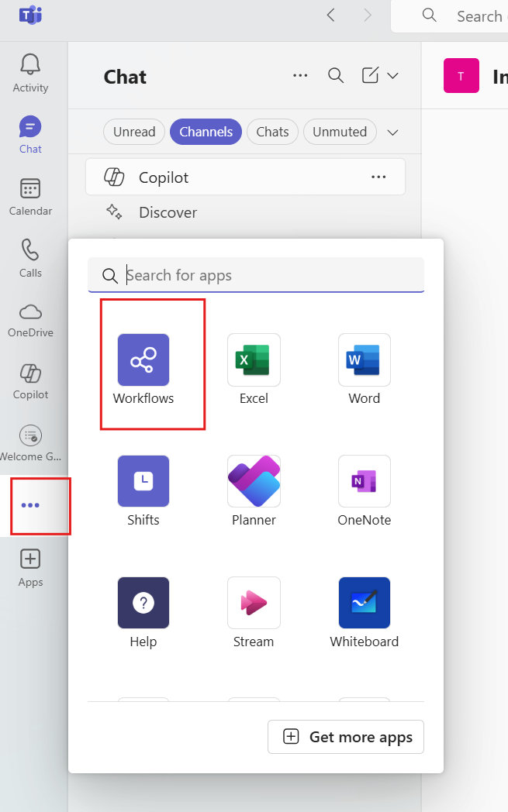Go forward with the right arrow
The height and width of the screenshot is (812, 508).
[x=368, y=15]
